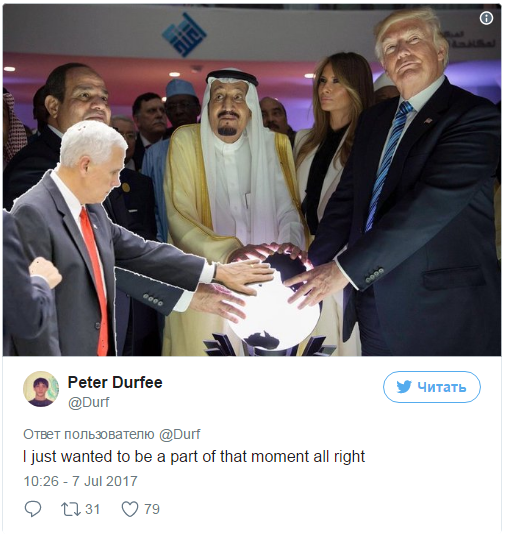Click the blue striped tie in the photo
This screenshot has height=534, width=506.
point(388,165)
